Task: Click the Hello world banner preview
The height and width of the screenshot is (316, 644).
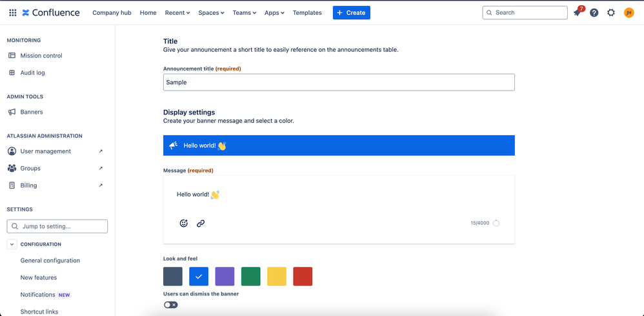Action: point(339,145)
